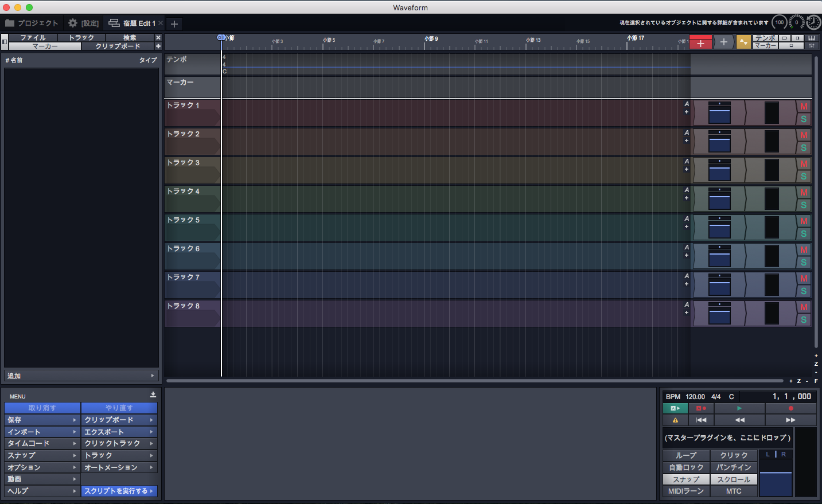The height and width of the screenshot is (504, 822).
Task: Click the plus icon on トラック 1
Action: 687,112
